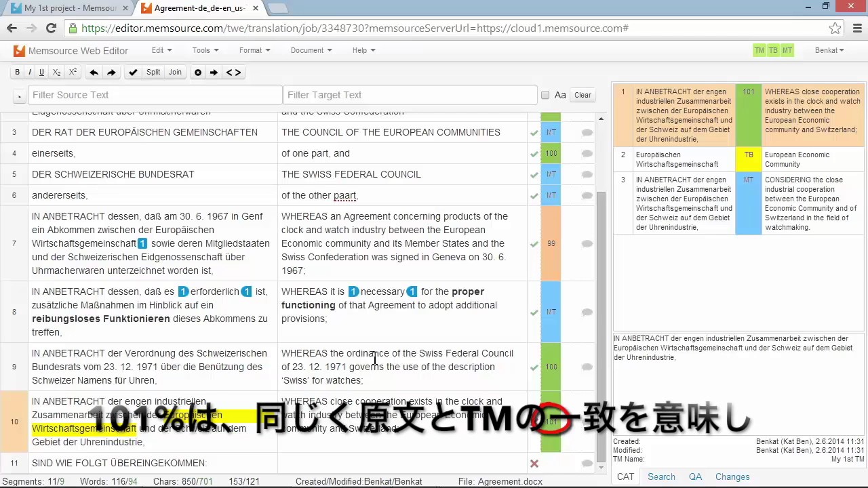Bookmark page with star icon
The image size is (868, 488).
(835, 28)
